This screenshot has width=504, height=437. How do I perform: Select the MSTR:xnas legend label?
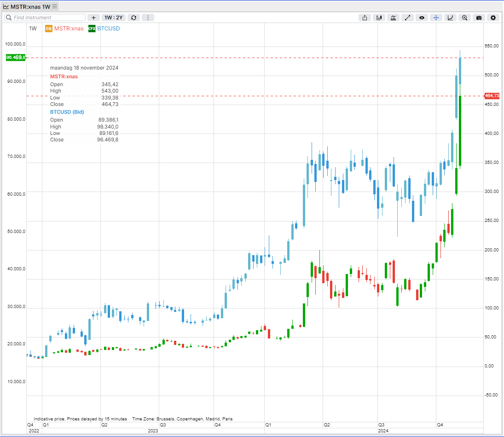(68, 28)
